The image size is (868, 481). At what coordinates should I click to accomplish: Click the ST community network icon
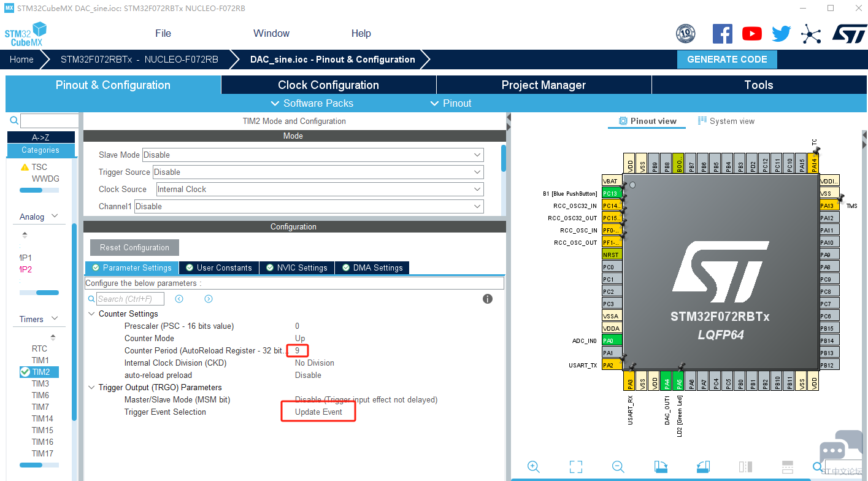[x=811, y=34]
